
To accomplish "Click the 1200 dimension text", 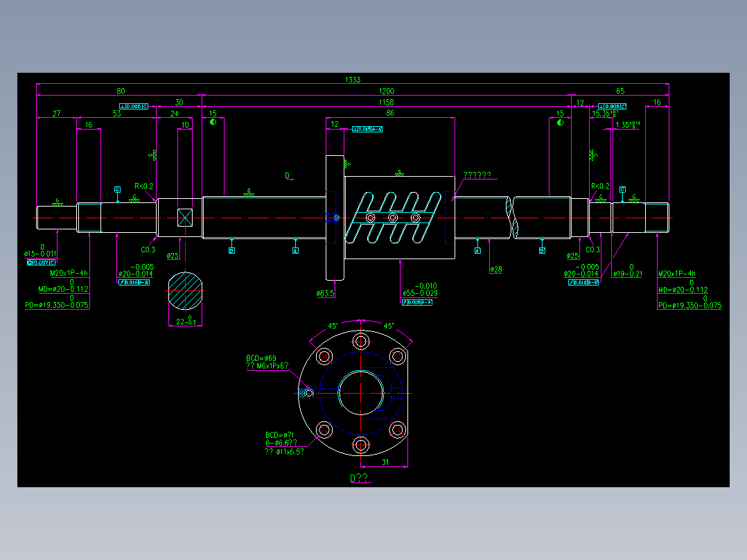I will point(387,91).
